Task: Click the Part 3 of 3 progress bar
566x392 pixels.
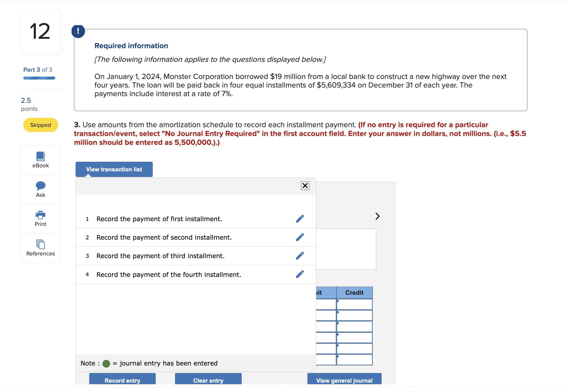Action: 39,78
